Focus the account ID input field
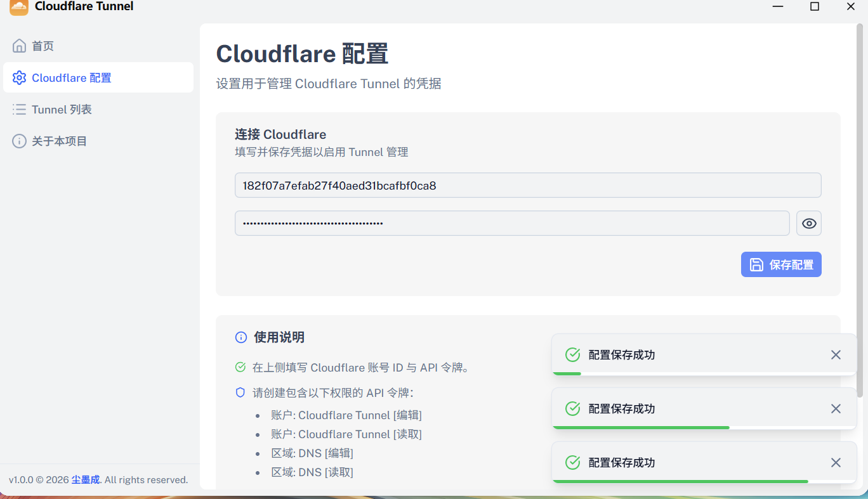This screenshot has width=868, height=499. pyautogui.click(x=528, y=186)
